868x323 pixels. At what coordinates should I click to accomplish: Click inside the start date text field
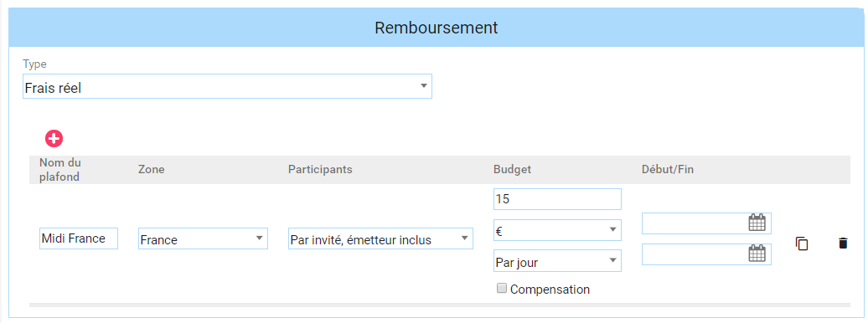[x=695, y=223]
